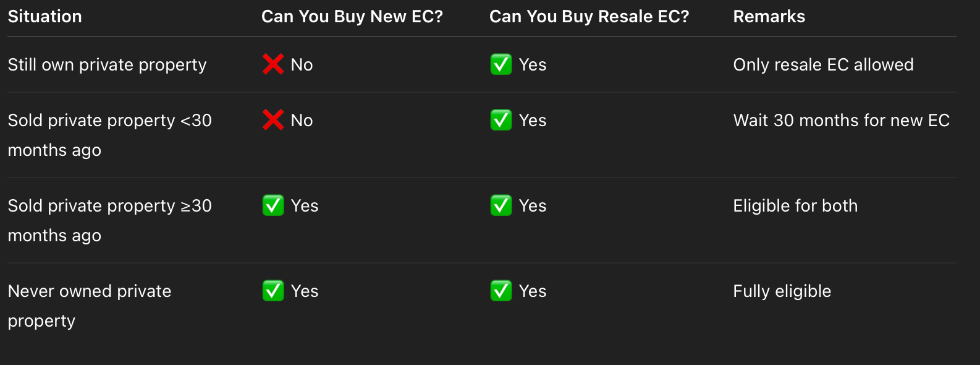The height and width of the screenshot is (365, 980).
Task: Click the Resale EC green checkmark for 'Still own private property'
Action: tap(501, 64)
